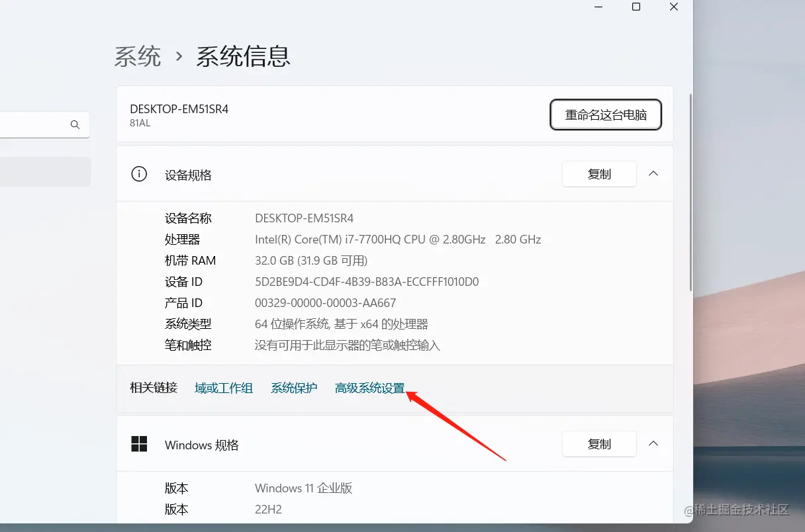Click the 32.0 GB RAM value

click(311, 261)
